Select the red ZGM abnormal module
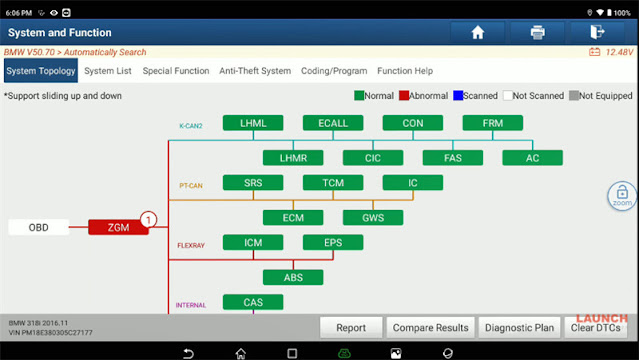 point(118,227)
